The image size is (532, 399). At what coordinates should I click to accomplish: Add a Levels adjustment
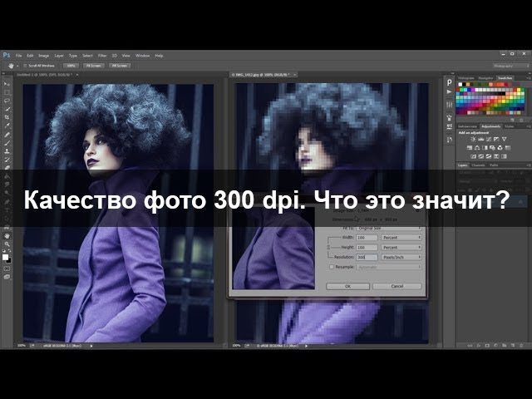pos(480,140)
